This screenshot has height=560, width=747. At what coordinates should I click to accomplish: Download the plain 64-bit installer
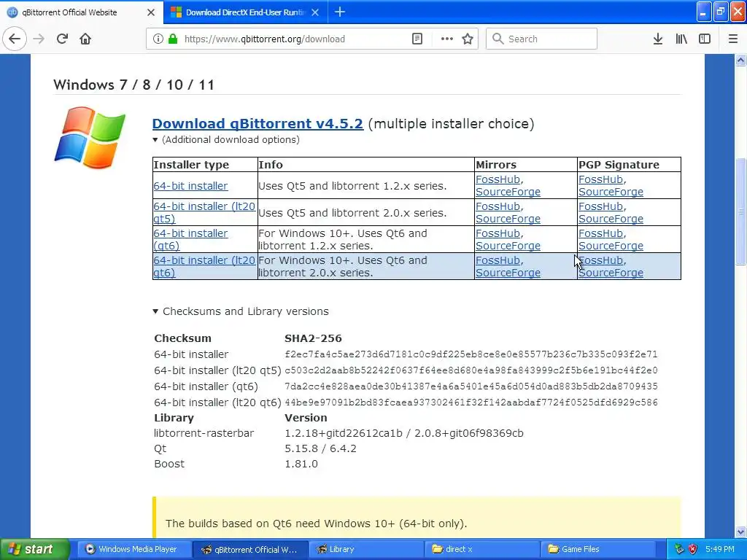(x=190, y=186)
